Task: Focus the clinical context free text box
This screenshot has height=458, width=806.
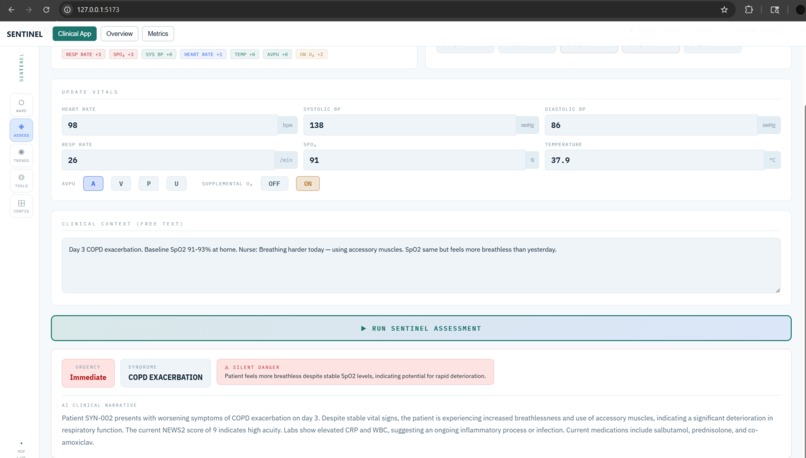Action: [421, 265]
